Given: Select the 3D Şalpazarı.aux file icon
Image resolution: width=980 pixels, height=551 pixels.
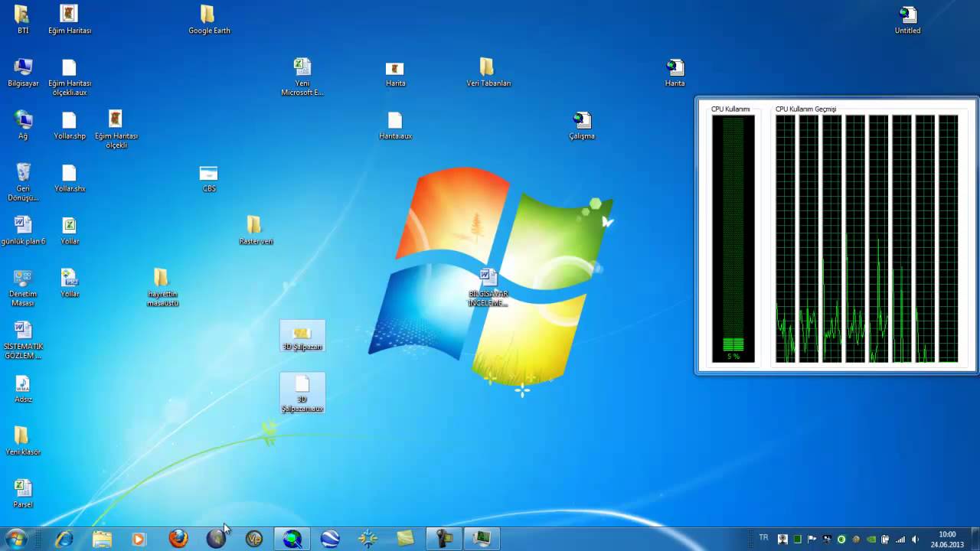Looking at the screenshot, I should point(302,393).
